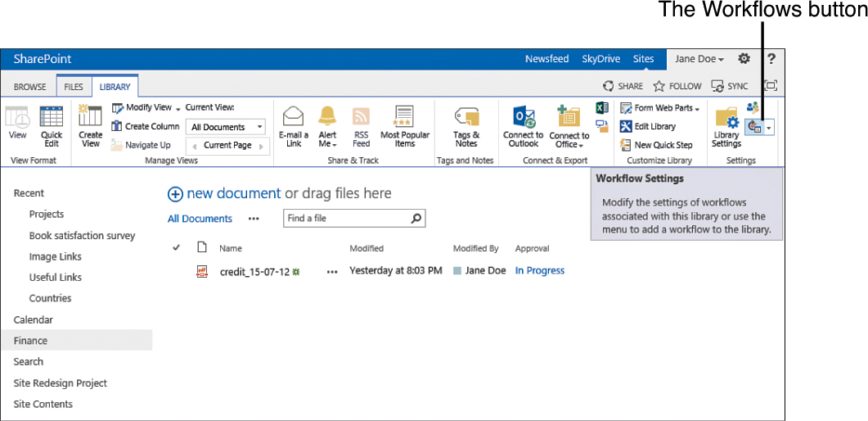Viewport: 868px width, 421px height.
Task: Click New Quick Step
Action: pyautogui.click(x=657, y=145)
